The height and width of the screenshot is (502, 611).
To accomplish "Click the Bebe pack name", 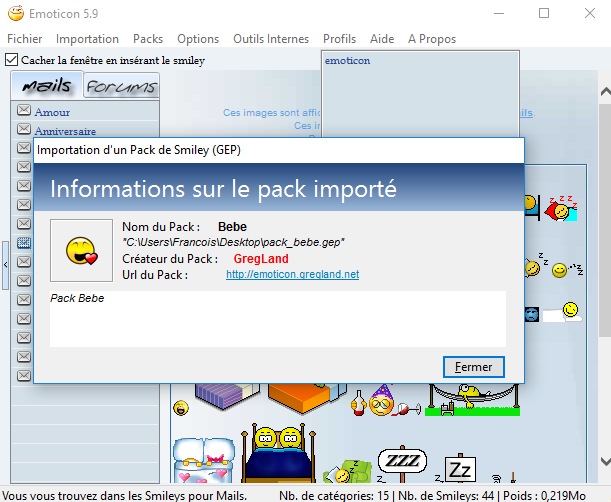I will pyautogui.click(x=232, y=227).
